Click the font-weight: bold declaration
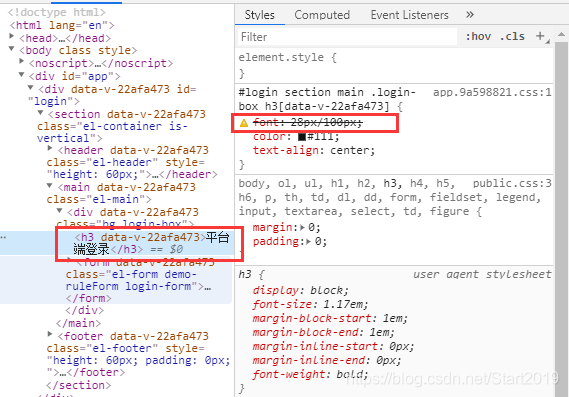 coord(310,374)
